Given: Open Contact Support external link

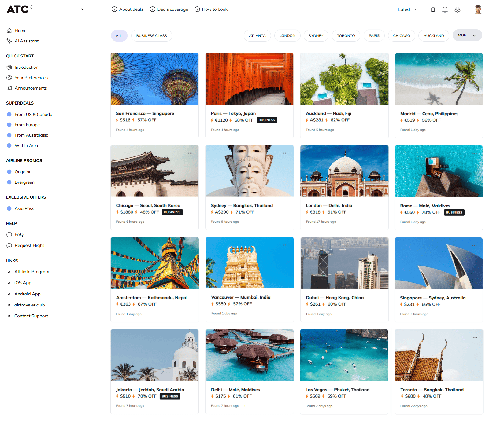Looking at the screenshot, I should click(x=31, y=316).
